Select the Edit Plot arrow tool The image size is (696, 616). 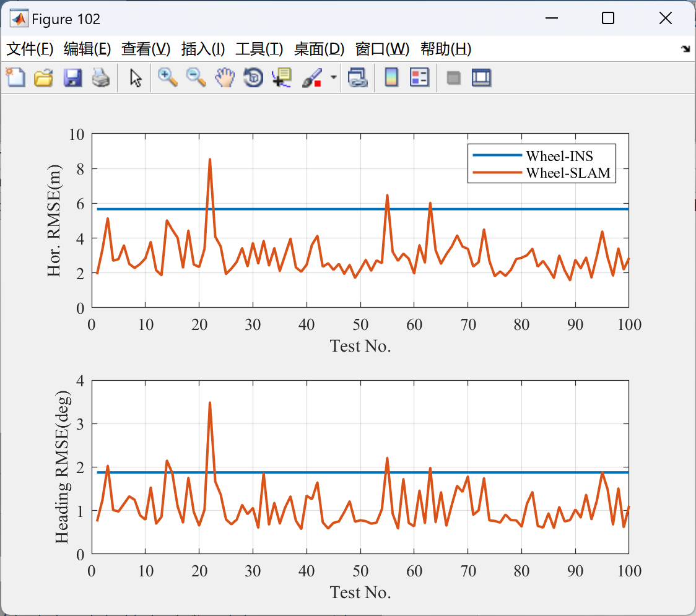[136, 77]
